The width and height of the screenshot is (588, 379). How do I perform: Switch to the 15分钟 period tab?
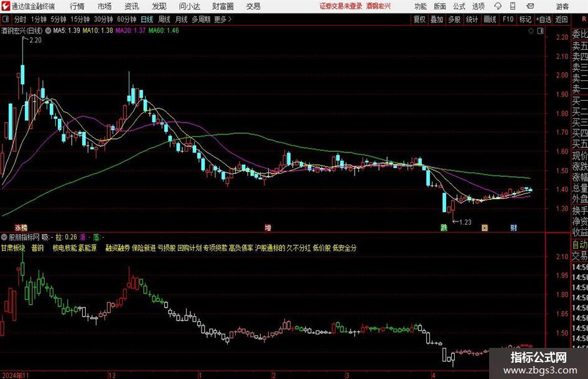tap(80, 19)
